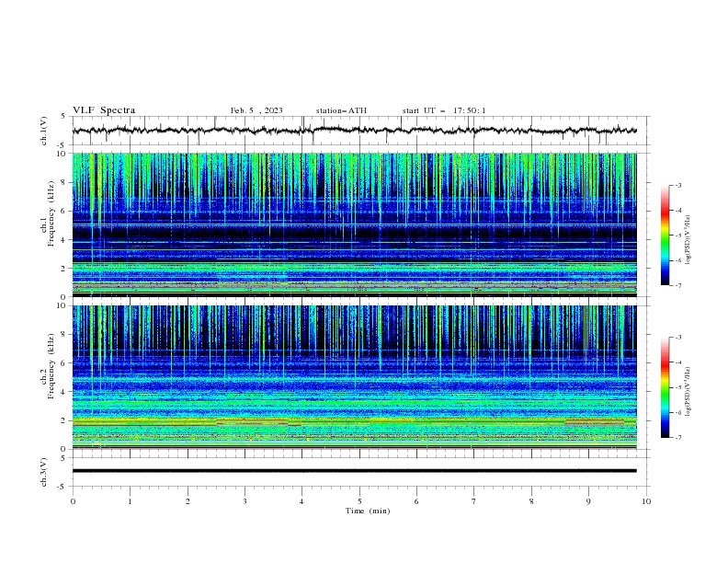Click the "VLF Spectra" plot title
The height and width of the screenshot is (563, 728).
click(104, 110)
